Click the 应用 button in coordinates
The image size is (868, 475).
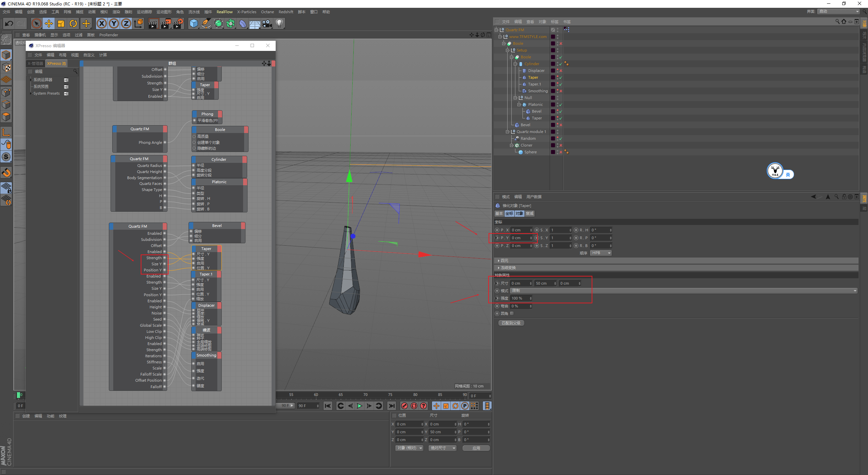pyautogui.click(x=476, y=448)
